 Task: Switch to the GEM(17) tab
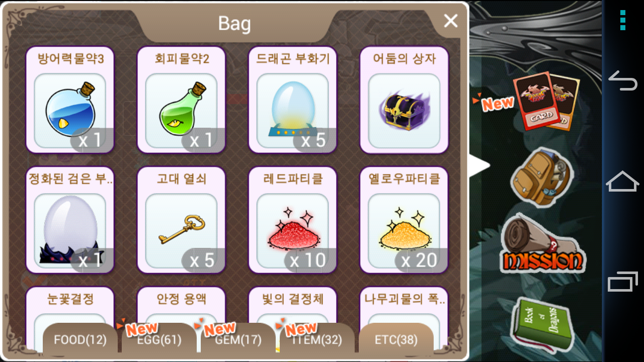click(238, 340)
